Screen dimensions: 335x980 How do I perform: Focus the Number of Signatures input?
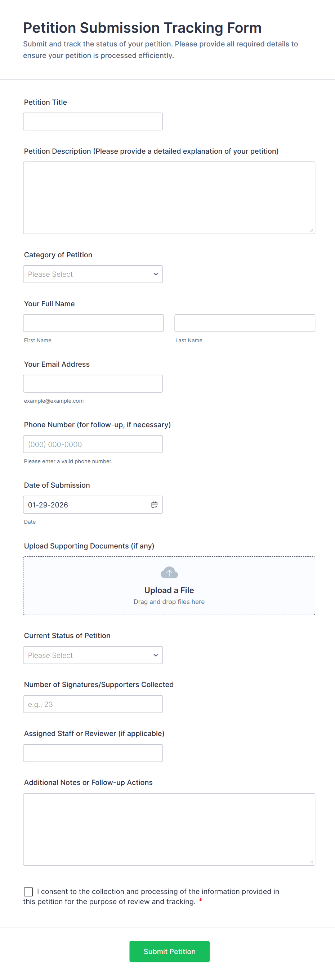[93, 704]
